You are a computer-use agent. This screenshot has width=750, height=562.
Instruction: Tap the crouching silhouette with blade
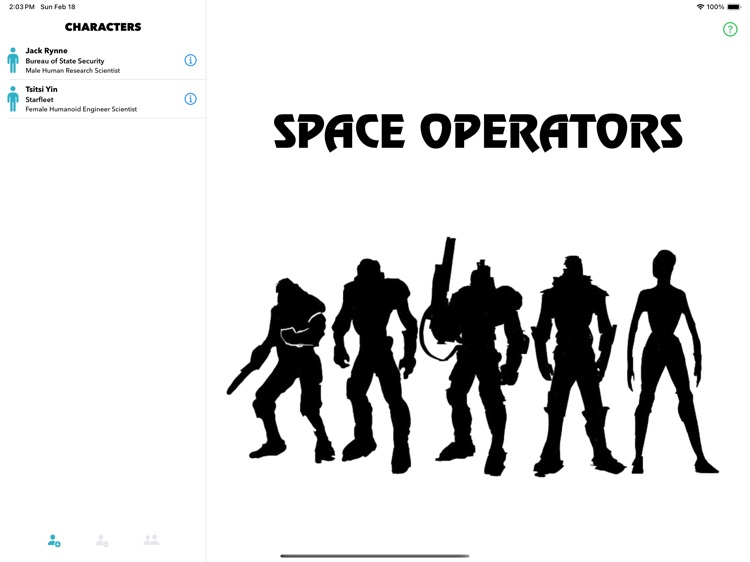(x=281, y=369)
